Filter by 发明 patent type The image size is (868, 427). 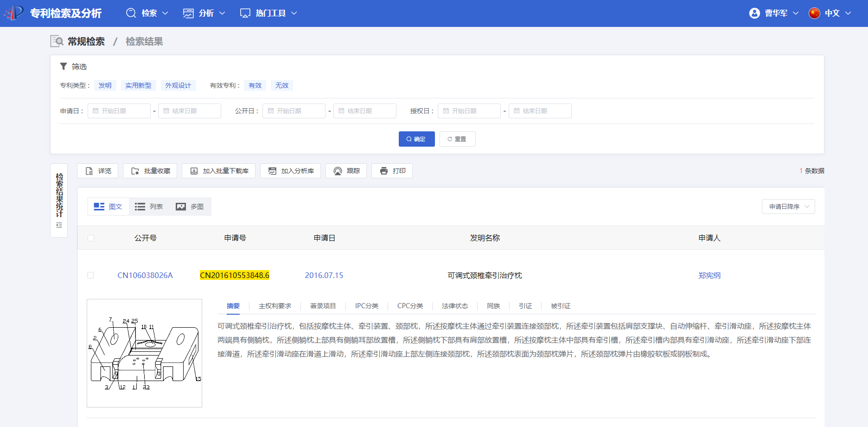click(105, 85)
